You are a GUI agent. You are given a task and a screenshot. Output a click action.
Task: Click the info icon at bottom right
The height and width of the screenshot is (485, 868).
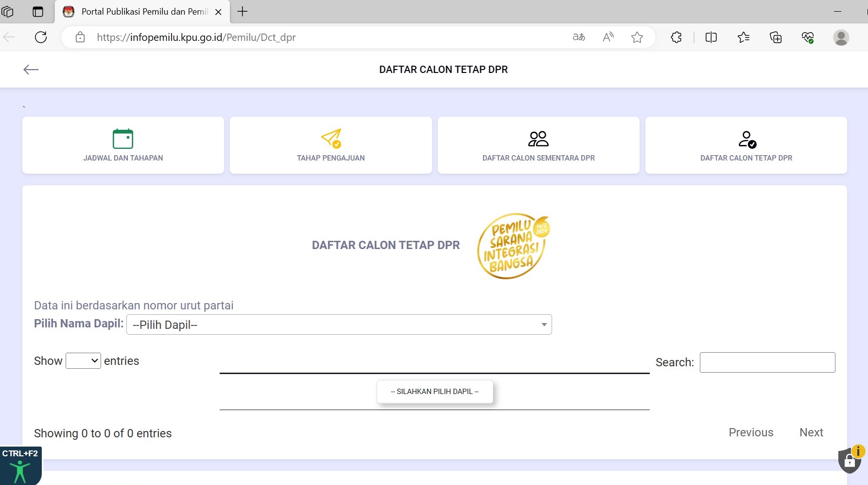[x=858, y=451]
